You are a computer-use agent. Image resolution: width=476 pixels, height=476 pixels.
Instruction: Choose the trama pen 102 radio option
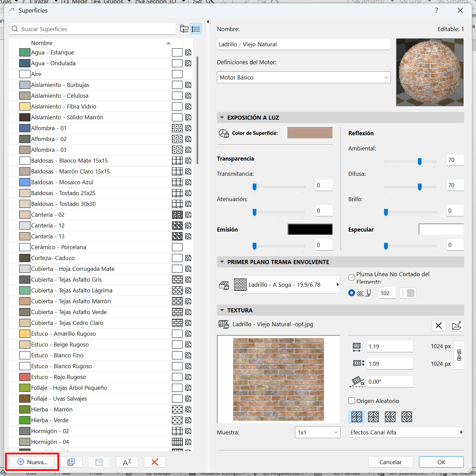[352, 293]
